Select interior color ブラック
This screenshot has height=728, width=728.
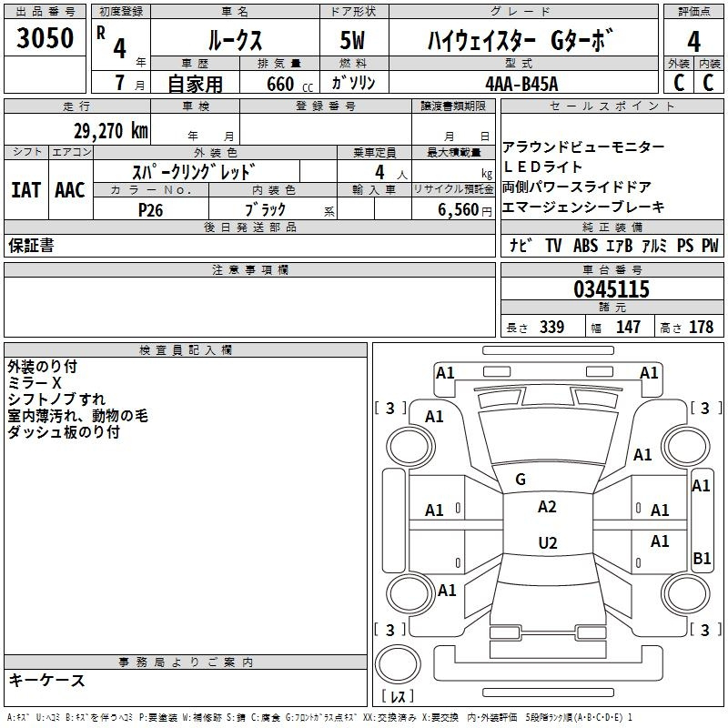coord(265,209)
